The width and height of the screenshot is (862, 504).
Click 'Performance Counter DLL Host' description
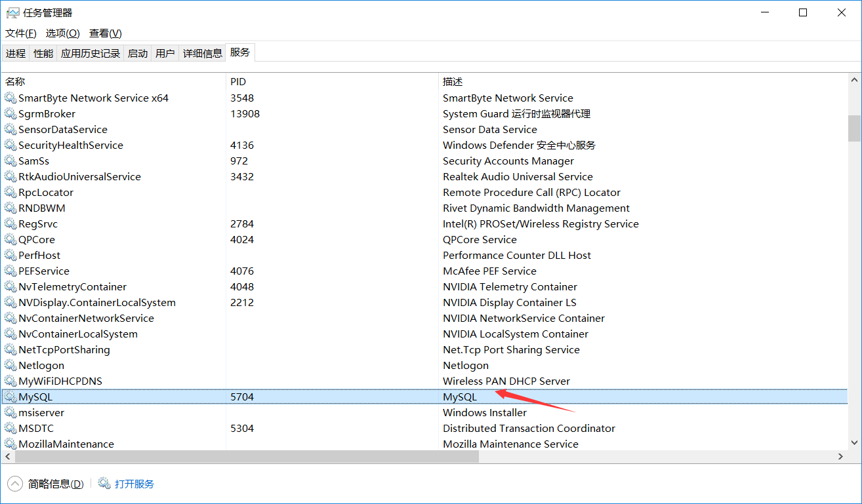click(x=517, y=256)
